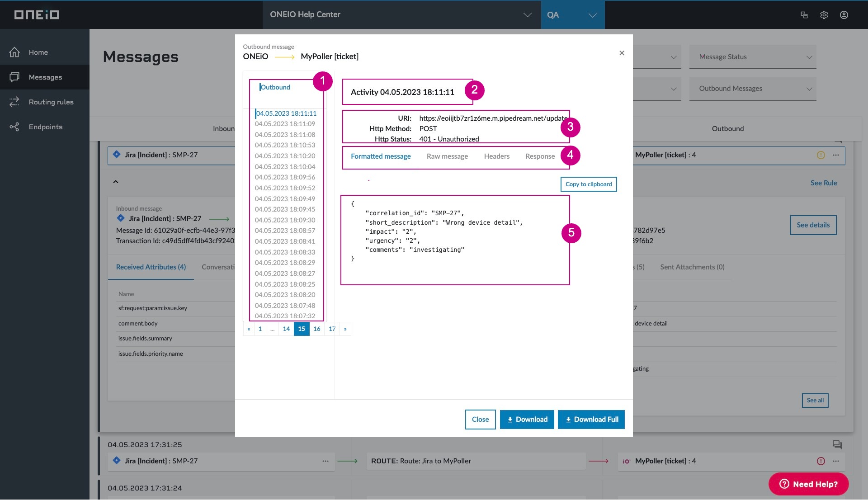Click the ONEiO logo in the top bar
This screenshot has width=868, height=500.
(x=37, y=15)
